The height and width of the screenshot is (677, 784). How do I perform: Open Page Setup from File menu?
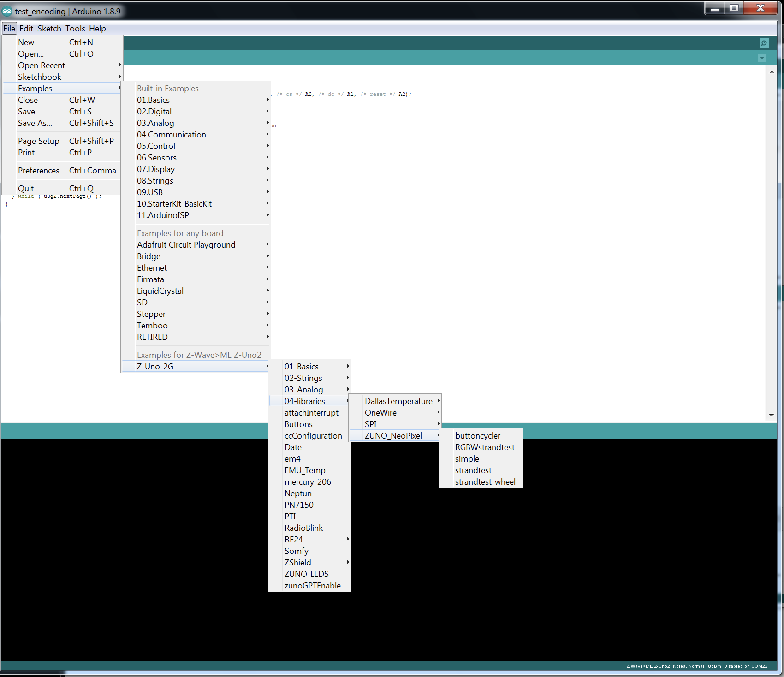[x=62, y=141]
